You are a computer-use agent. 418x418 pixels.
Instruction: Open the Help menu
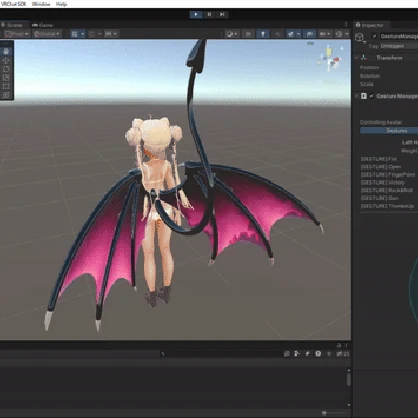[62, 4]
